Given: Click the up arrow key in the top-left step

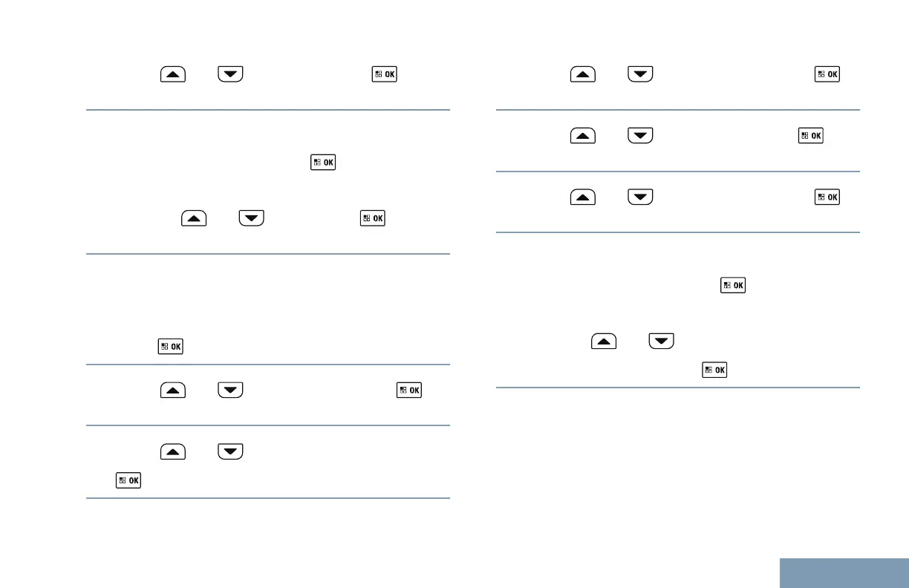Looking at the screenshot, I should point(172,75).
